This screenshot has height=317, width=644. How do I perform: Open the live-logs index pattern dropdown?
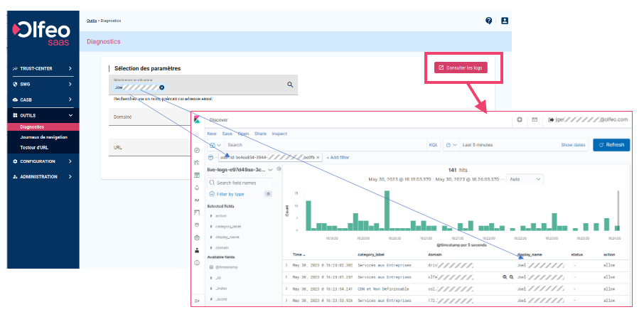[x=269, y=169]
